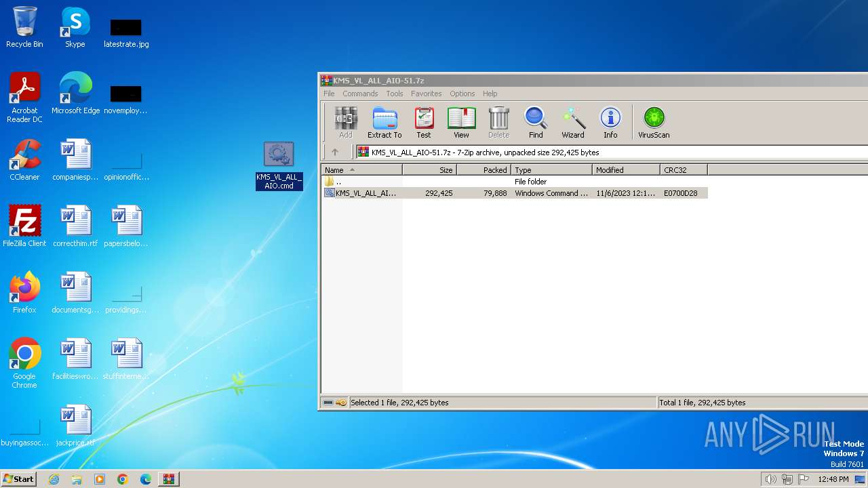Click the Extract To toolbar icon
The width and height of the screenshot is (868, 488).
coord(384,123)
